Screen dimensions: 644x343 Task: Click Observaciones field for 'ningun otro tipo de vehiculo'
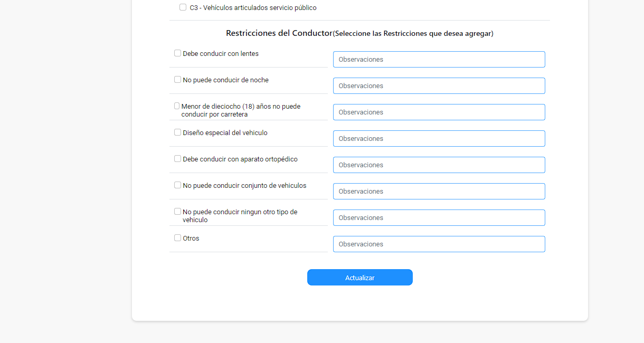click(439, 218)
